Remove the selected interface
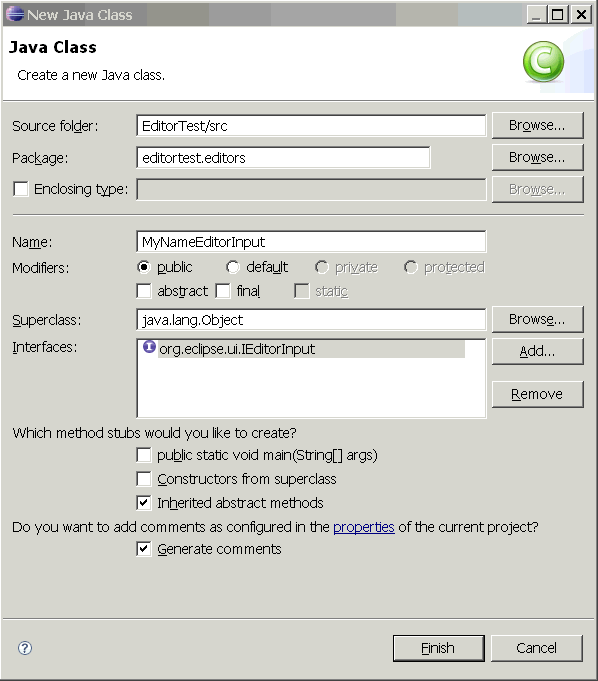The height and width of the screenshot is (681, 598). click(x=537, y=394)
